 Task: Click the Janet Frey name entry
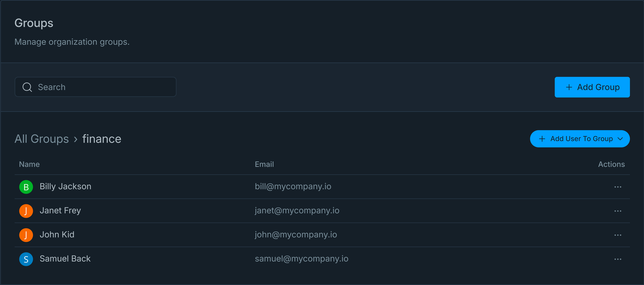[x=60, y=211]
